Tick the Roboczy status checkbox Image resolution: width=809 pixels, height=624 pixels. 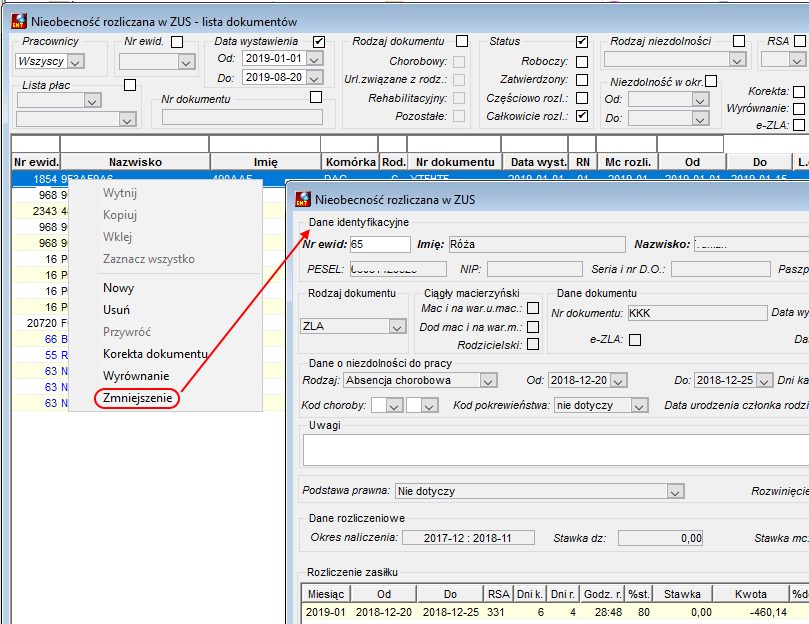(582, 61)
